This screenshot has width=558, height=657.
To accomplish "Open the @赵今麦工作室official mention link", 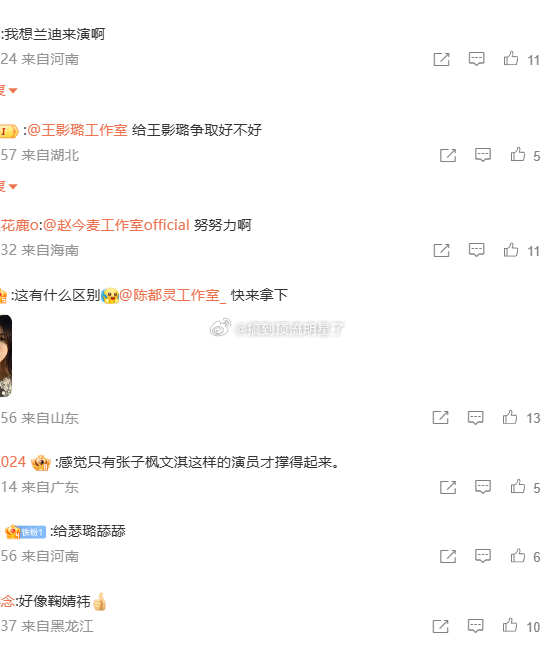I will pos(116,225).
